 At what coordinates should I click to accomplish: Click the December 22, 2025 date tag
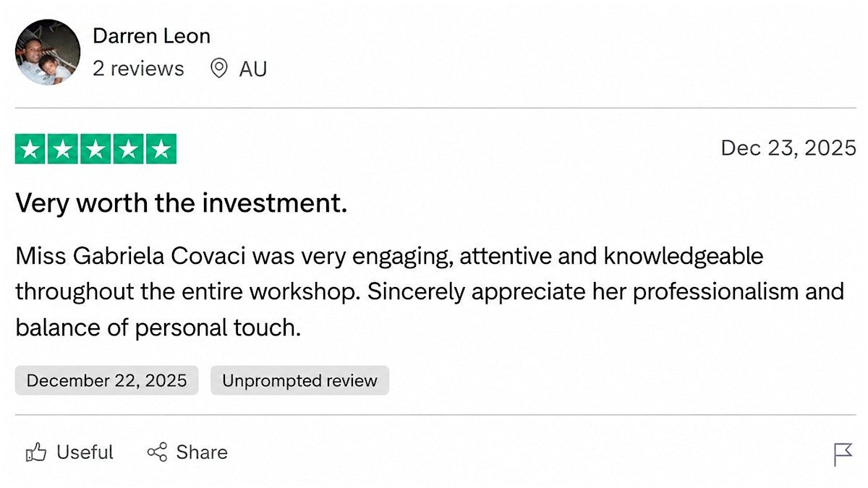click(106, 380)
